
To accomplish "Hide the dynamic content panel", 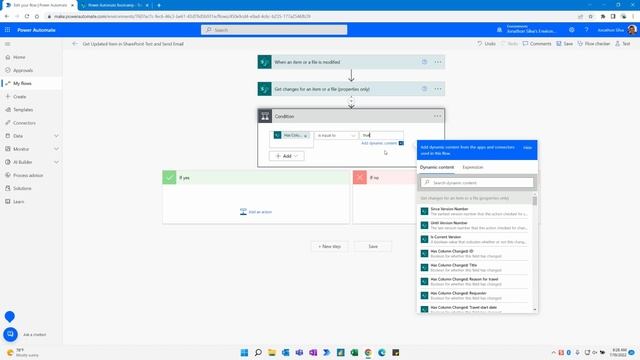I will coord(527,148).
